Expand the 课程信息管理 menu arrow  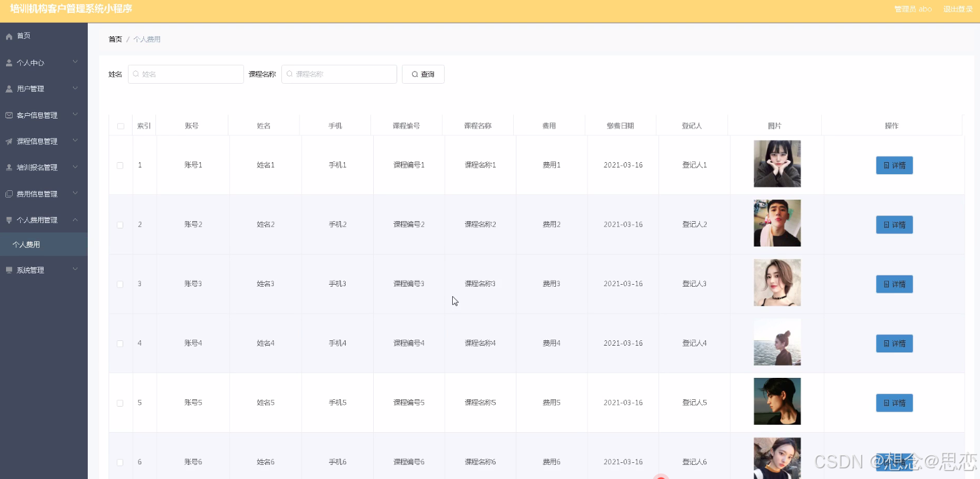point(75,141)
